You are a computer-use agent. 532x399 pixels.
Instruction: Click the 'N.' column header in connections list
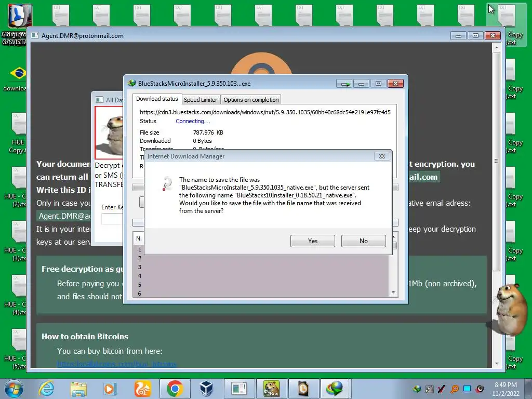pos(139,238)
